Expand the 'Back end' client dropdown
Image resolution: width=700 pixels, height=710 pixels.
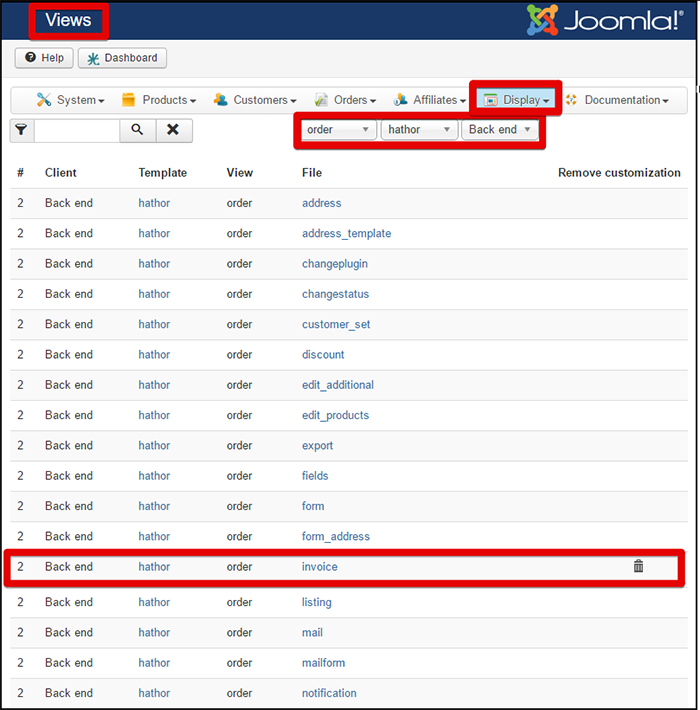point(500,130)
